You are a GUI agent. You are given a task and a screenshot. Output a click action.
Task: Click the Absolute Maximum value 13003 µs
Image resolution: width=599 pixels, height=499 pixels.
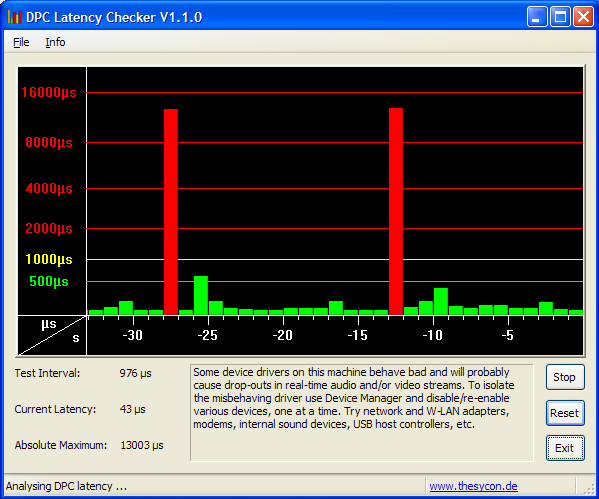[x=142, y=445]
